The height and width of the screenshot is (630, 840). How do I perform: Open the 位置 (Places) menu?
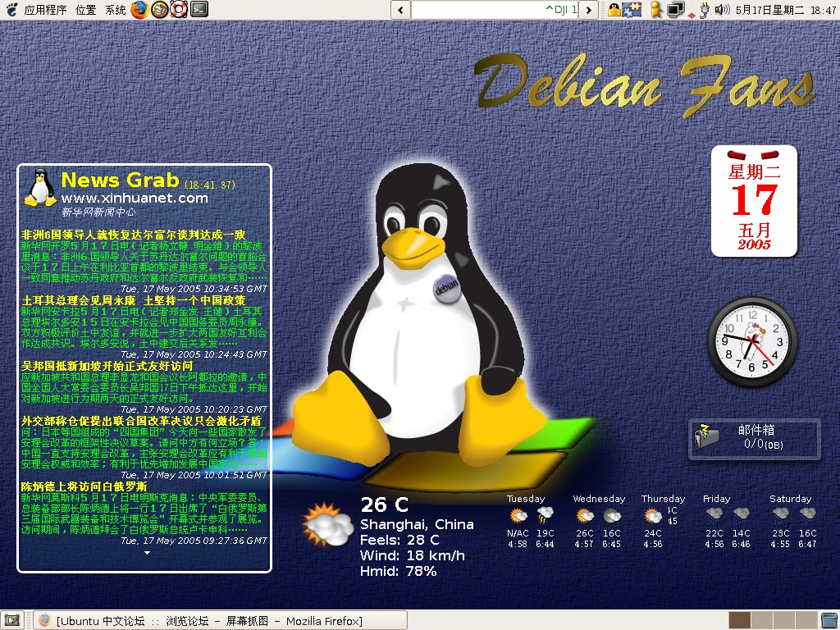coord(85,10)
